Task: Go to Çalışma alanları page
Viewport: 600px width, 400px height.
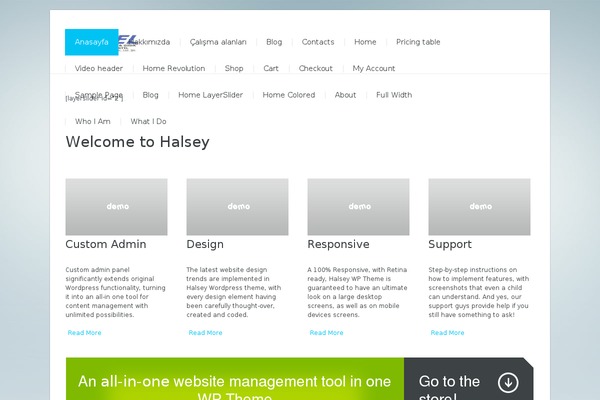Action: (x=218, y=42)
